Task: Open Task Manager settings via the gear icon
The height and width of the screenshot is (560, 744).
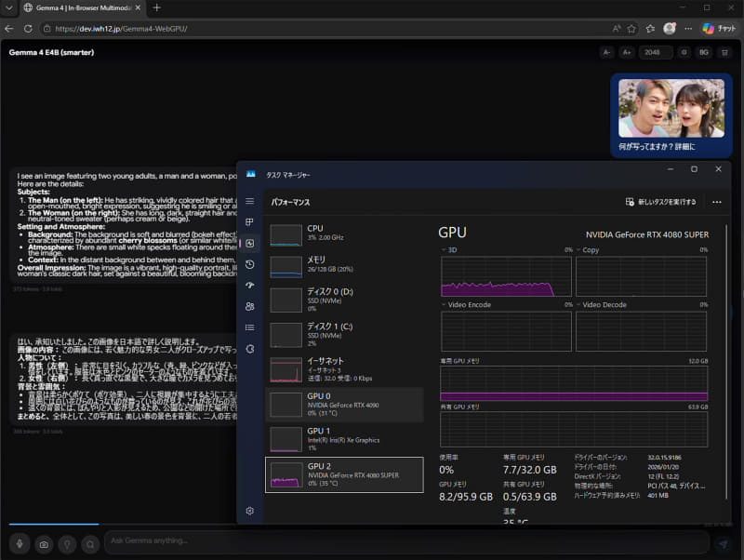Action: pyautogui.click(x=249, y=510)
